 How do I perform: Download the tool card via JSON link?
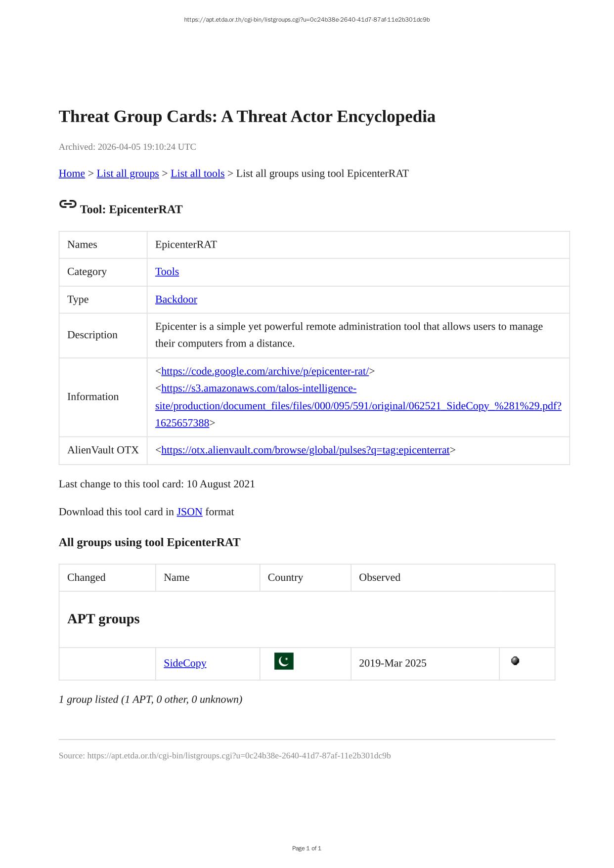[x=189, y=512]
